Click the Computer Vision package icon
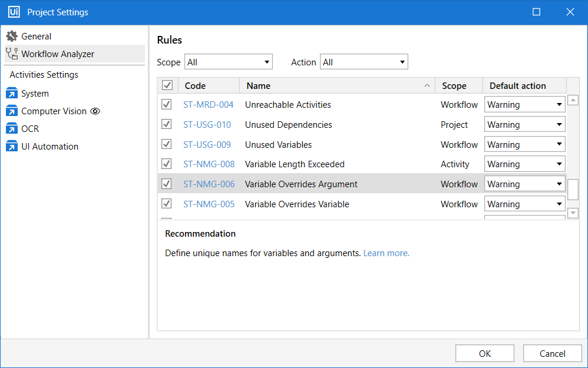The width and height of the screenshot is (588, 368). coord(12,111)
